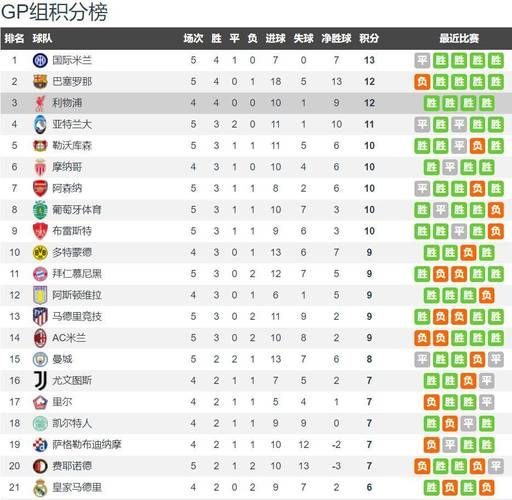Click the Real Madrid club crest
The width and height of the screenshot is (512, 500).
click(40, 488)
